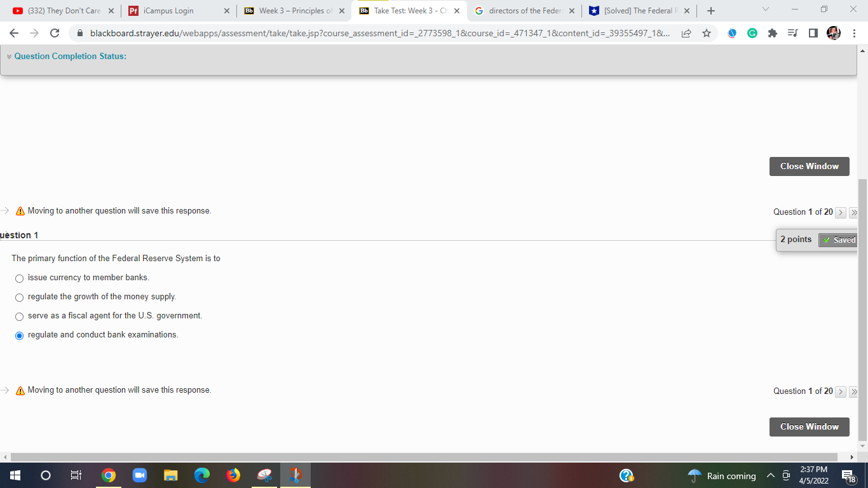868x488 pixels.
Task: Open the iCampus Login tab
Action: [x=172, y=10]
